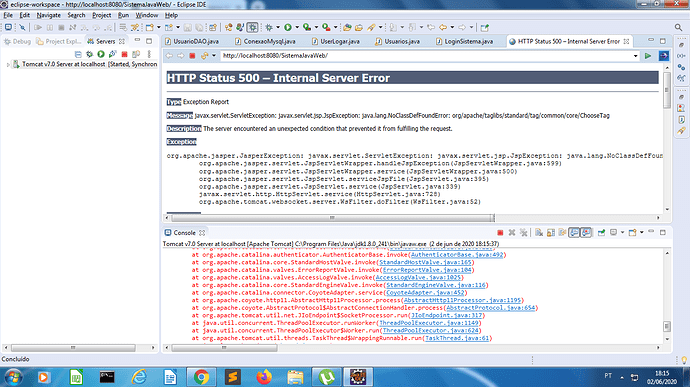The height and width of the screenshot is (387, 690).
Task: Click the Servers panel horizontal scrollbar thumb
Action: pos(73,348)
